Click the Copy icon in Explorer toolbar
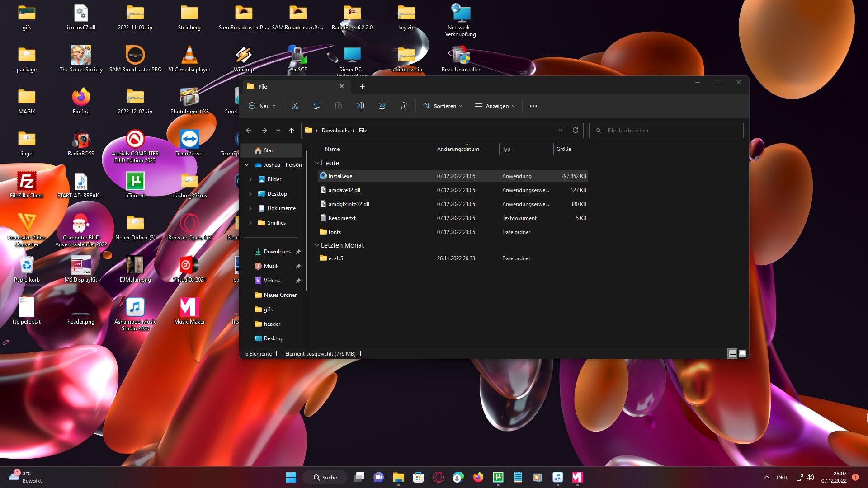The image size is (868, 488). 317,106
